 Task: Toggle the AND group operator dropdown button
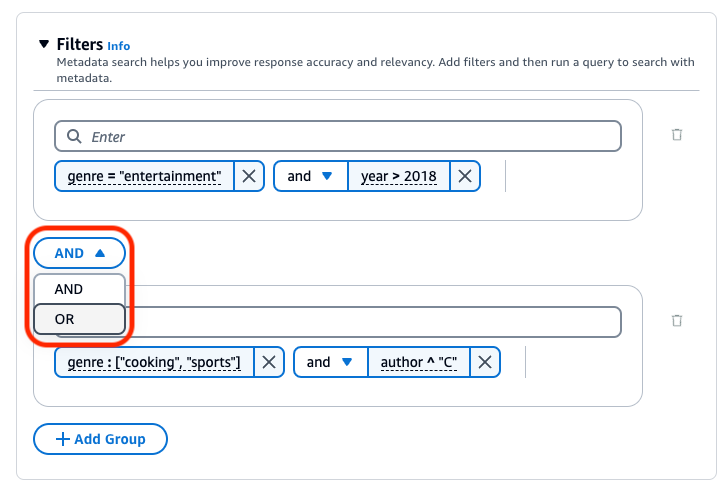click(x=79, y=253)
